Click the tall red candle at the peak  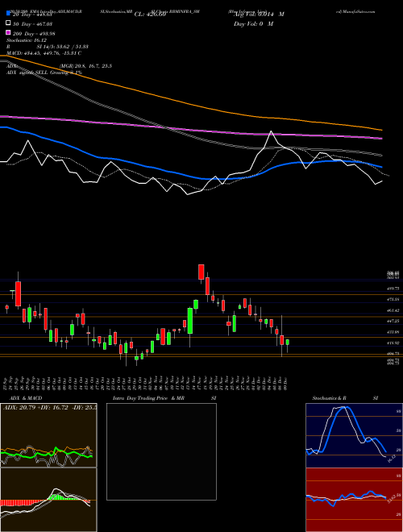point(201,272)
